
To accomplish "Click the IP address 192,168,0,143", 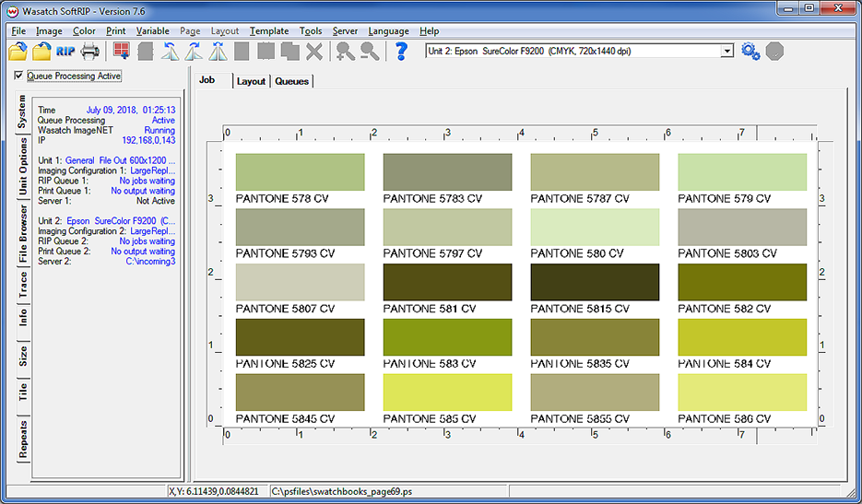I will (148, 141).
